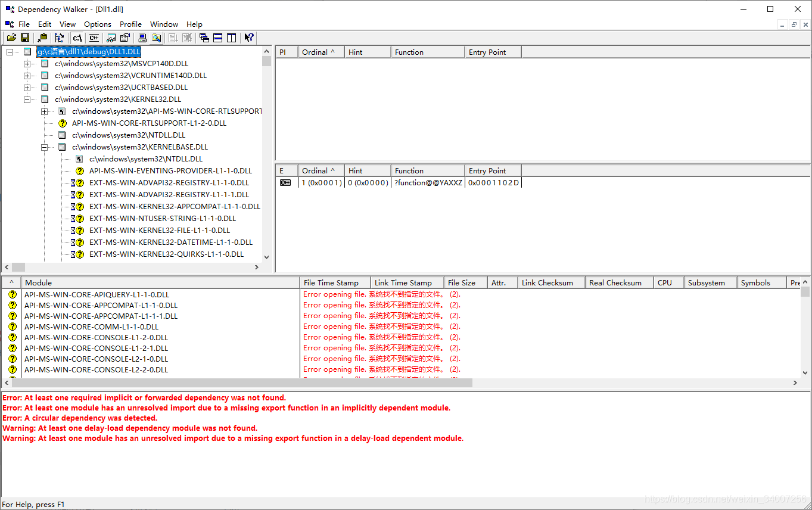The width and height of the screenshot is (812, 510).
Task: Click Subsystem column header
Action: point(710,282)
